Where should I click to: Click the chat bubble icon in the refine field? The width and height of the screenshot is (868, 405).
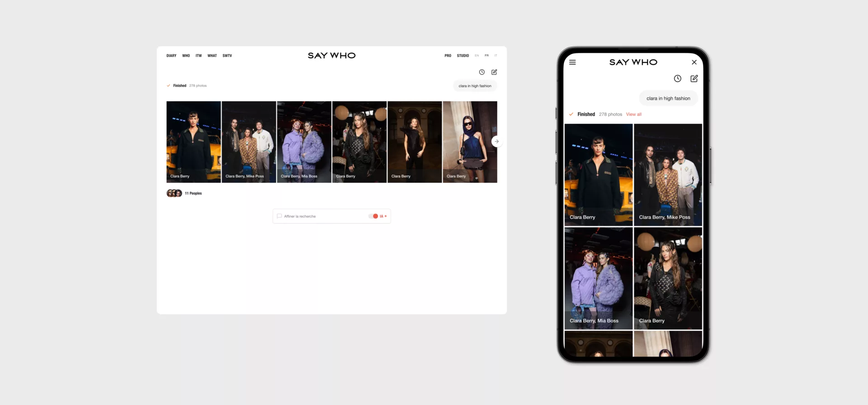(x=279, y=216)
